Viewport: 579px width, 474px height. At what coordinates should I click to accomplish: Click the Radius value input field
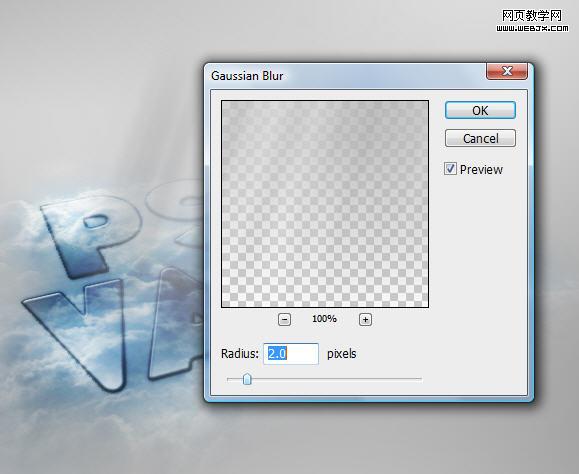point(291,354)
